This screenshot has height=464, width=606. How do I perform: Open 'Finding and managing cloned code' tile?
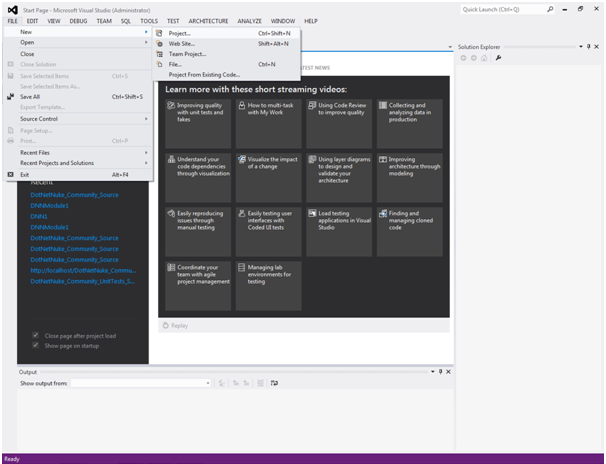(410, 232)
